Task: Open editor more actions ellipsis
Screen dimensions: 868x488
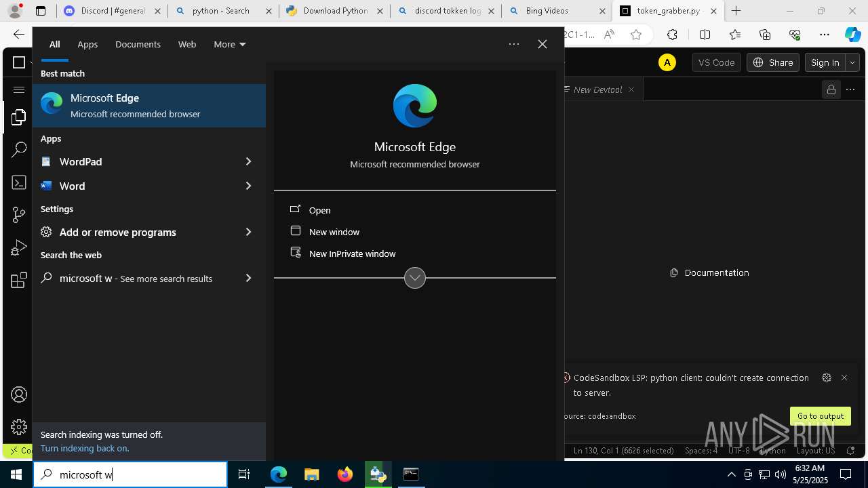Action: pos(850,89)
